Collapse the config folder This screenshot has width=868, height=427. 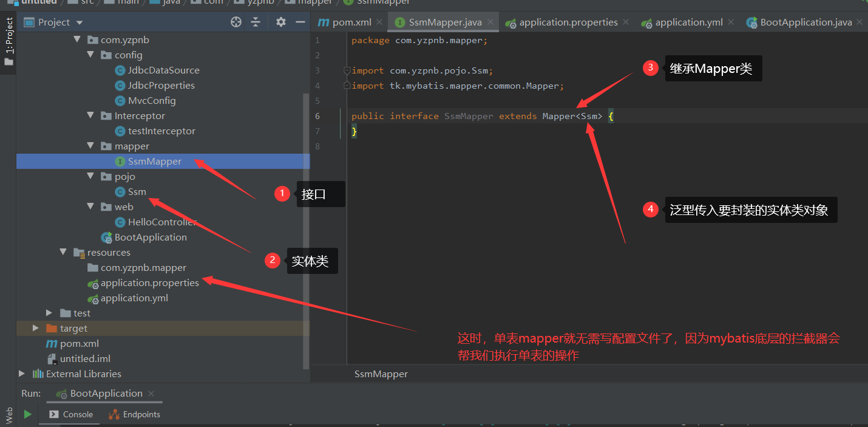tap(90, 55)
